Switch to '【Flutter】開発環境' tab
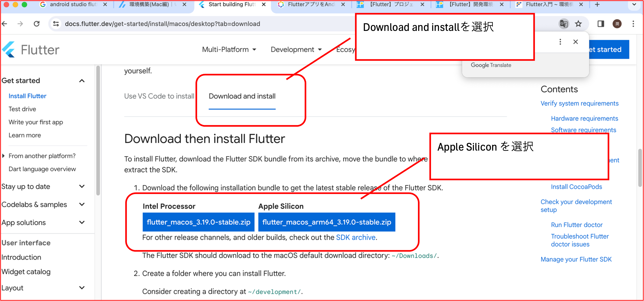The width and height of the screenshot is (644, 301). (470, 5)
